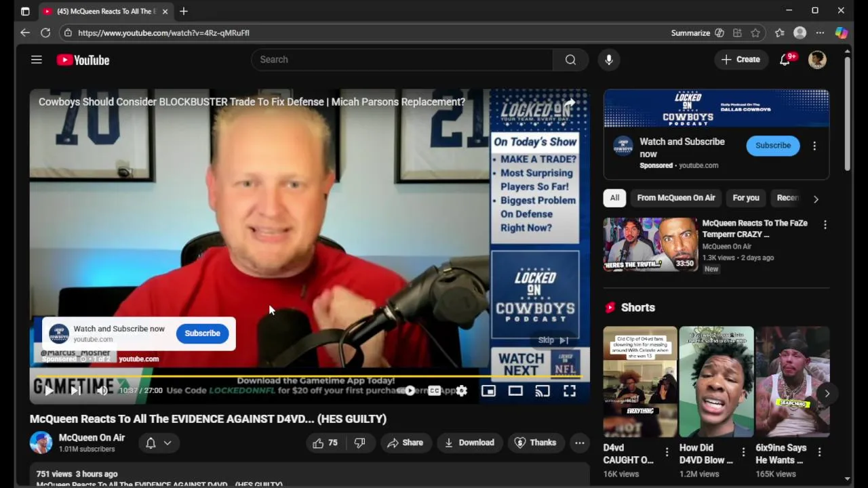Screen dimensions: 868x488
Task: Subscribe via the video overlay ad button
Action: pyautogui.click(x=202, y=333)
